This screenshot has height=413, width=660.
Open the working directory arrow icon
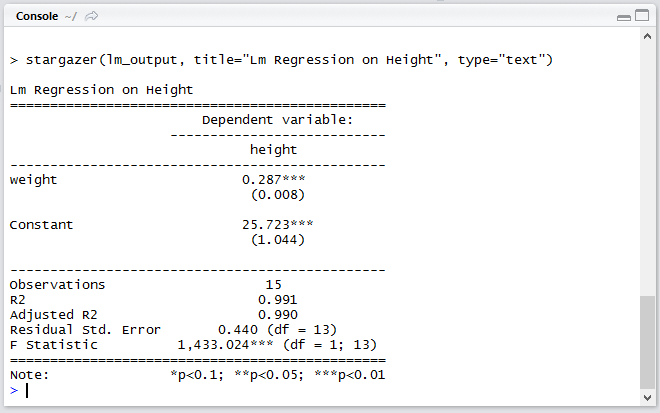pos(92,17)
